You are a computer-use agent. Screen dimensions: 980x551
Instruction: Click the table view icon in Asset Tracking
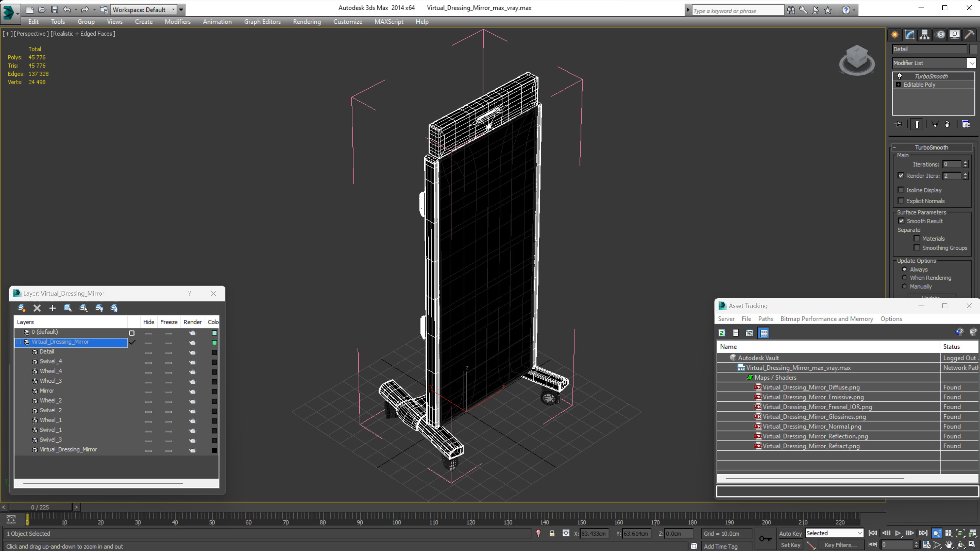(764, 333)
